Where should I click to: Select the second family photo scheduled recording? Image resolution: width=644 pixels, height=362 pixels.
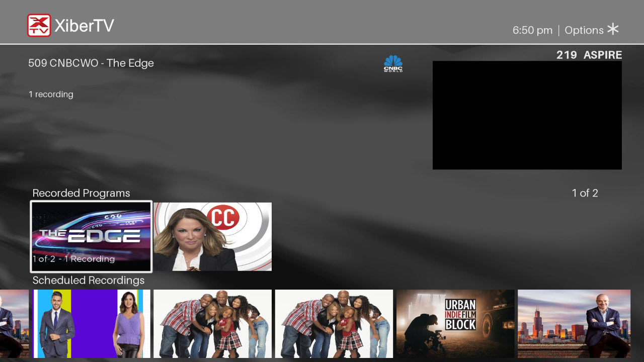click(x=334, y=324)
